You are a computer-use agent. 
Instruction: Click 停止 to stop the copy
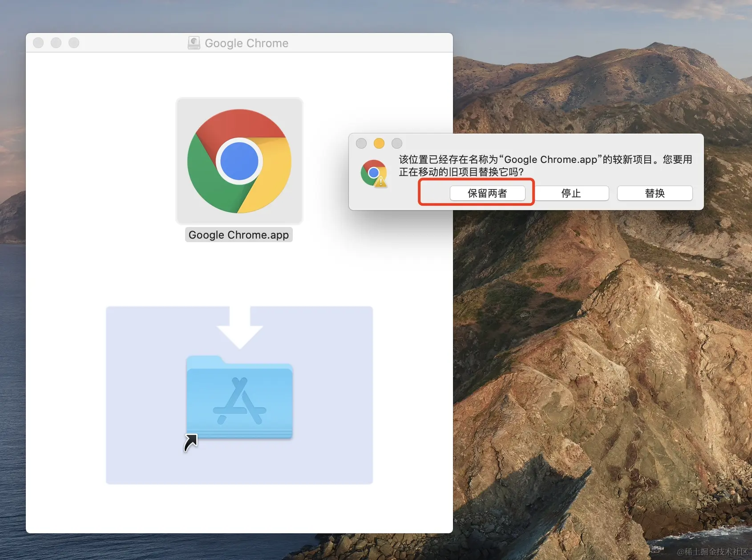tap(571, 193)
